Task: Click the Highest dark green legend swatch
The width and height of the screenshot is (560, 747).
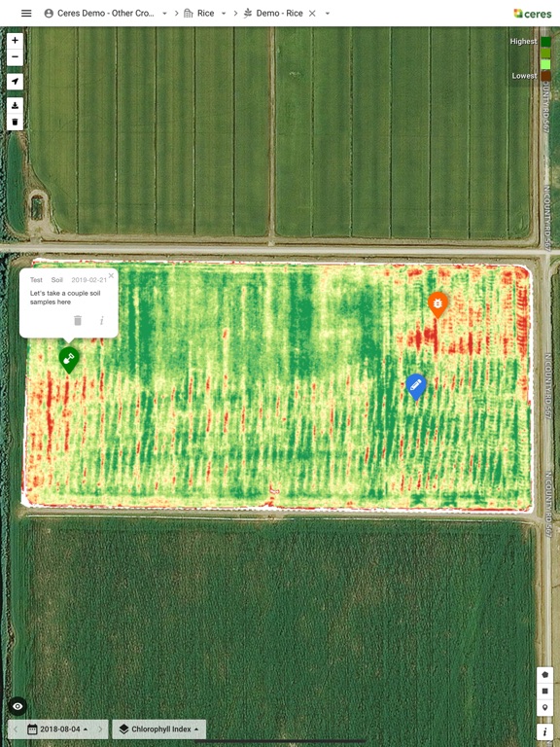Action: pos(545,42)
